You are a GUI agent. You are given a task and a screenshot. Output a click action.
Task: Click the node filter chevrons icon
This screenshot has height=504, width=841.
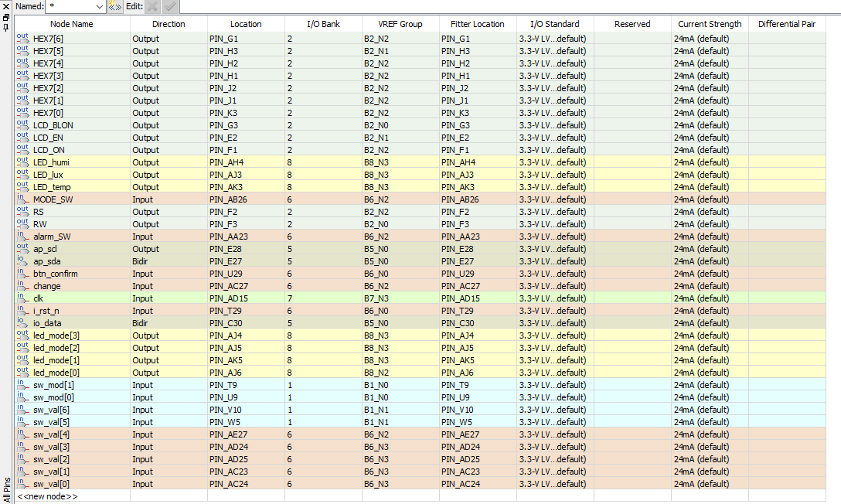(114, 6)
